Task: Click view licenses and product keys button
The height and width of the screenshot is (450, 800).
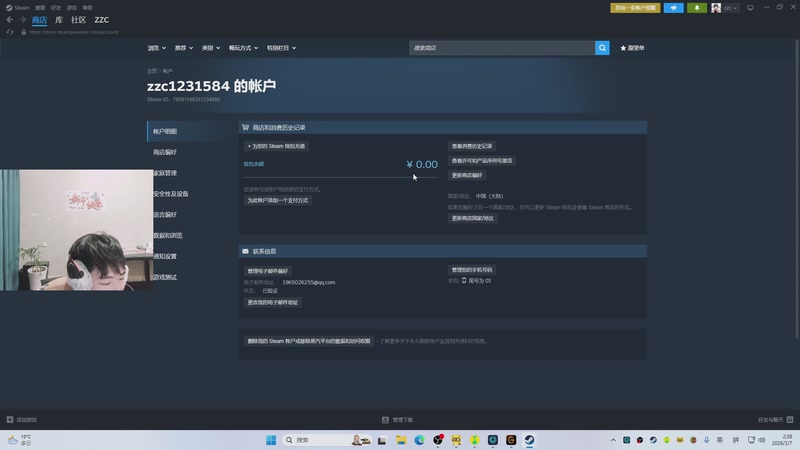Action: pos(482,161)
